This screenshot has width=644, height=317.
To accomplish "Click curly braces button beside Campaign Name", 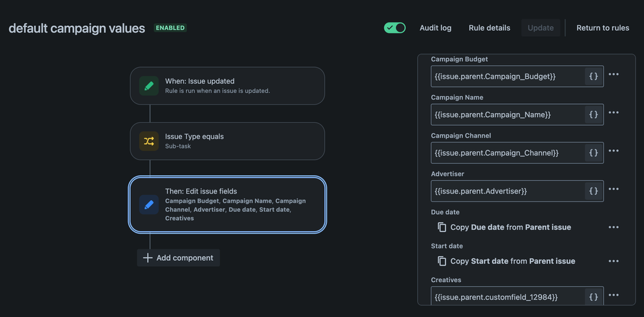I will (594, 114).
